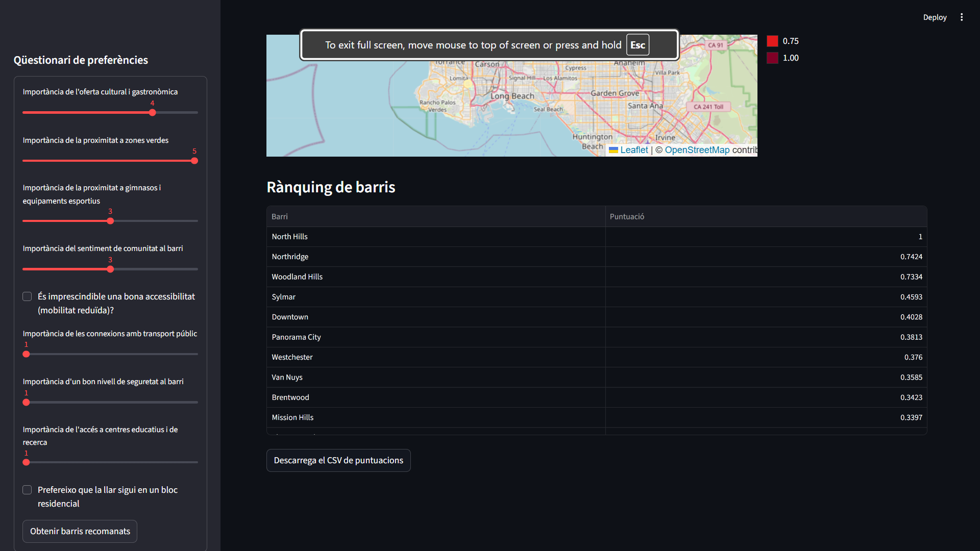Select the North Hills table row
Screen dimensions: 980x551
point(289,237)
